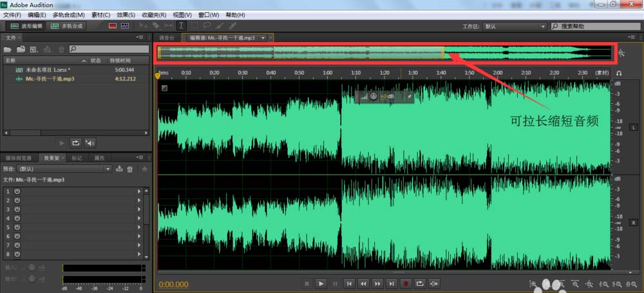644x293 pixels.
Task: Toggle power for effect slot 3
Action: (17, 209)
